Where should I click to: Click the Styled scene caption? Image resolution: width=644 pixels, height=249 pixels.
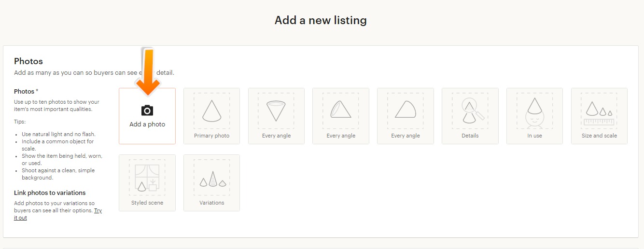tap(147, 203)
